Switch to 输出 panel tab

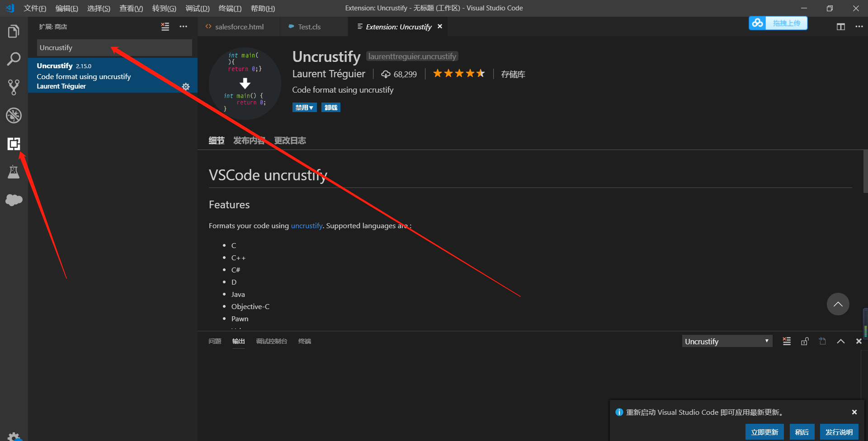[x=238, y=341]
